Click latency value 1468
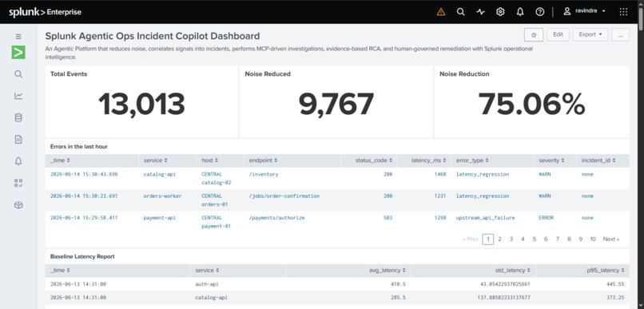The width and height of the screenshot is (644, 309). pos(440,174)
